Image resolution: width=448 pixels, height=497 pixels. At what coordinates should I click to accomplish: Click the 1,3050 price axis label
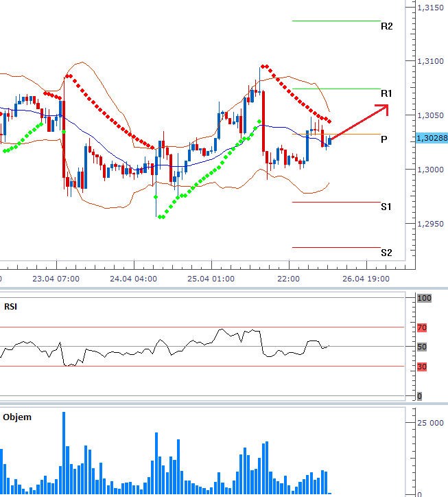tap(430, 115)
